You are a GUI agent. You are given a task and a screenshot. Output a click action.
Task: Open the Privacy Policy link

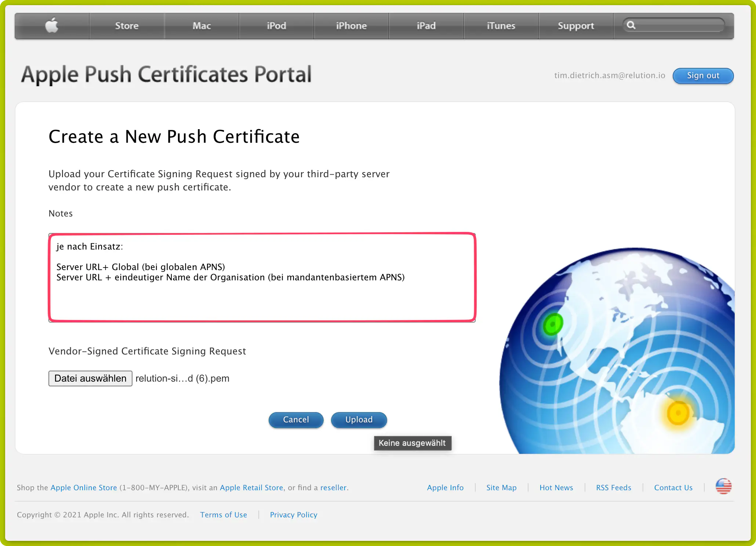pyautogui.click(x=294, y=515)
